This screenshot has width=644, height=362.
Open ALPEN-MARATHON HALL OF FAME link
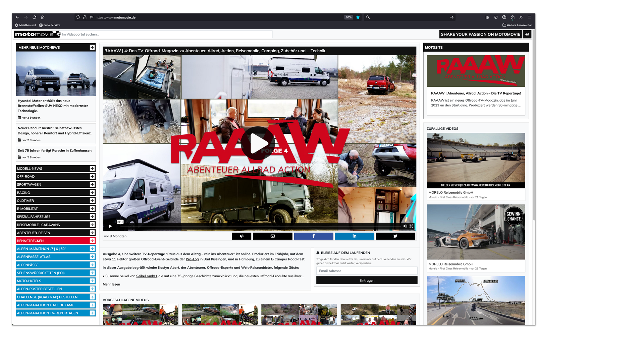click(56, 305)
